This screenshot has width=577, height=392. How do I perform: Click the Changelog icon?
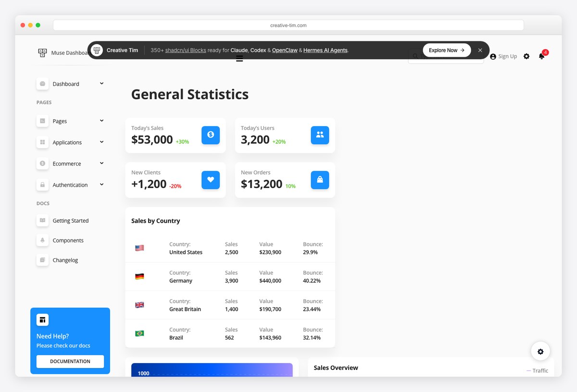42,260
